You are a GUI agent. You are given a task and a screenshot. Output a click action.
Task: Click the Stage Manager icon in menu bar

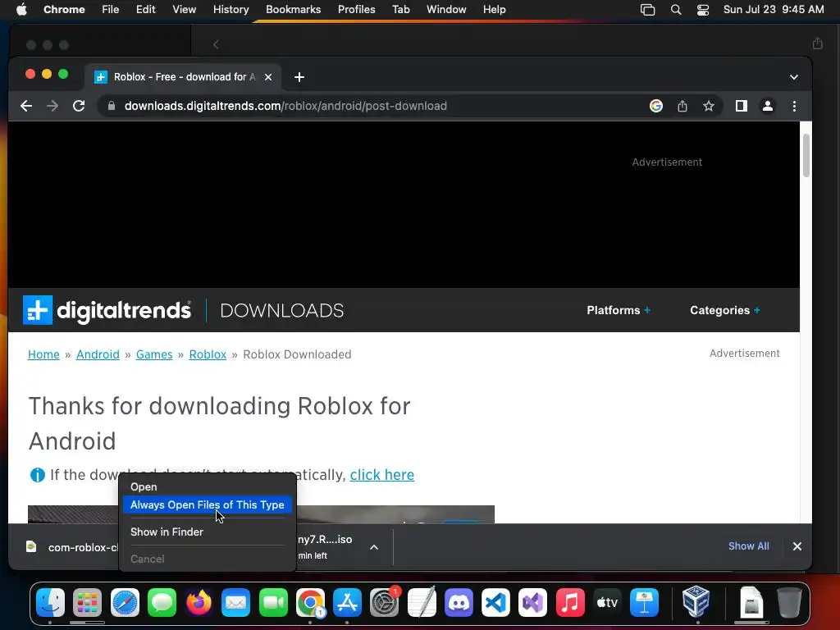[647, 10]
